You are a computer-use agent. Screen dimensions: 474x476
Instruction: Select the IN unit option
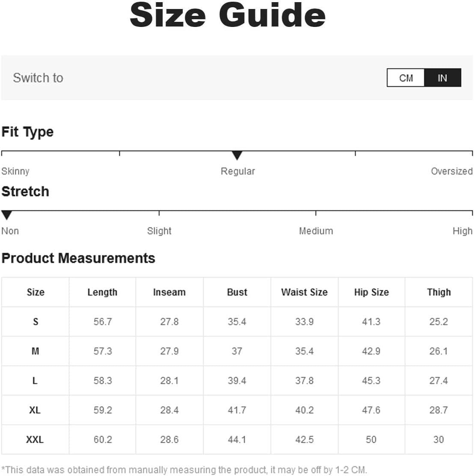pyautogui.click(x=442, y=78)
